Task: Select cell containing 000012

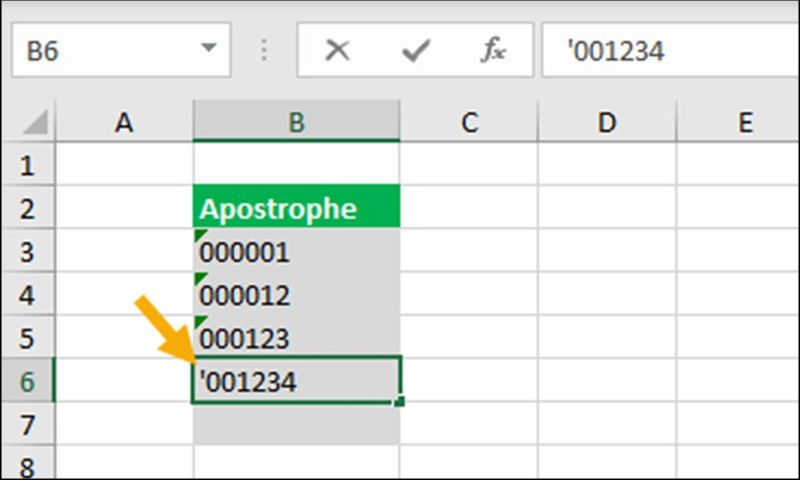Action: pos(296,296)
